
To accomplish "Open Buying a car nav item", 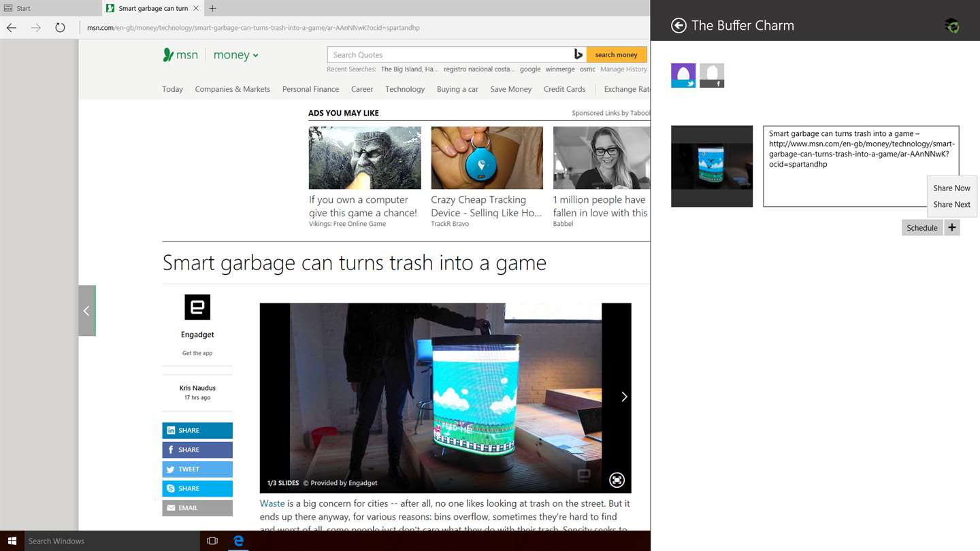I will (x=457, y=89).
